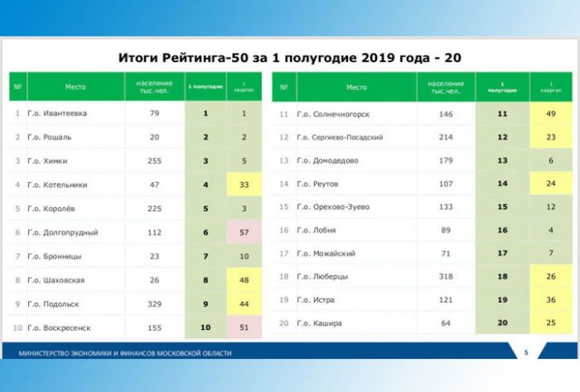This screenshot has width=580, height=392.
Task: Click the pink cell with value 57
Action: [244, 233]
